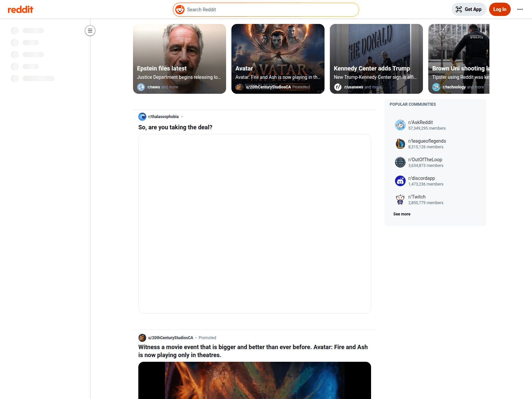Click the promoted post's 20thCenturyStudiosCA avatar

pyautogui.click(x=142, y=338)
